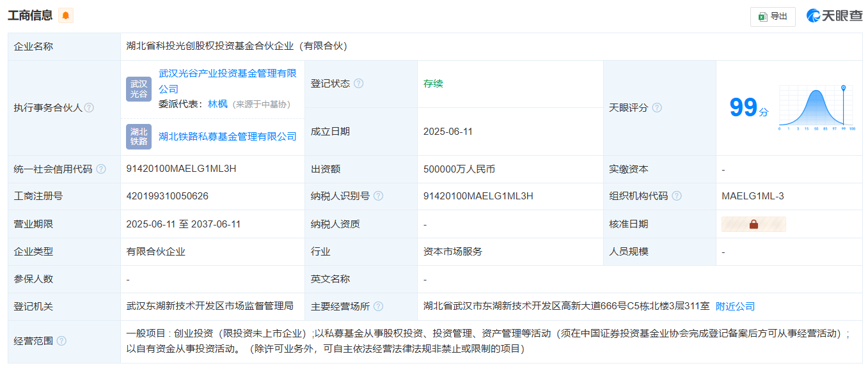This screenshot has width=868, height=368.
Task: Click the lock icon in 核准日期 cell
Action: [x=754, y=224]
